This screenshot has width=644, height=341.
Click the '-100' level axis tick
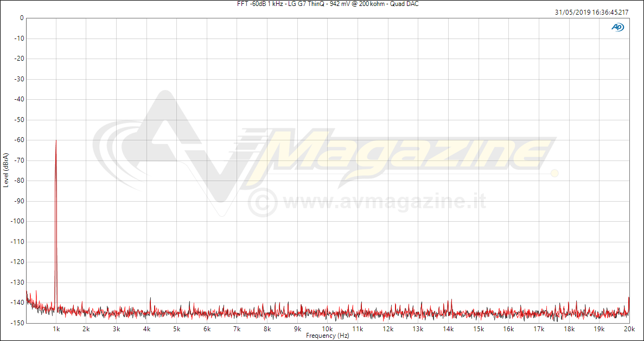click(17, 221)
